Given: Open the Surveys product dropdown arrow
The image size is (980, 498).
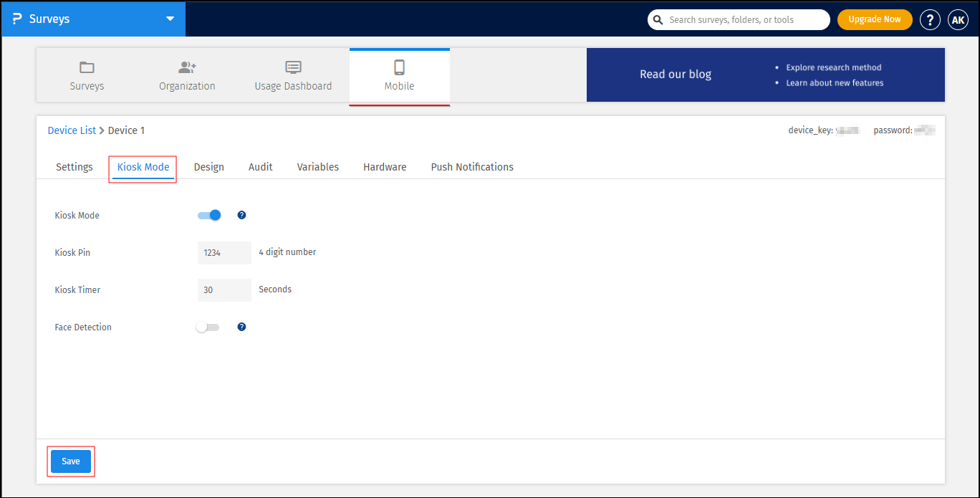Looking at the screenshot, I should [170, 19].
